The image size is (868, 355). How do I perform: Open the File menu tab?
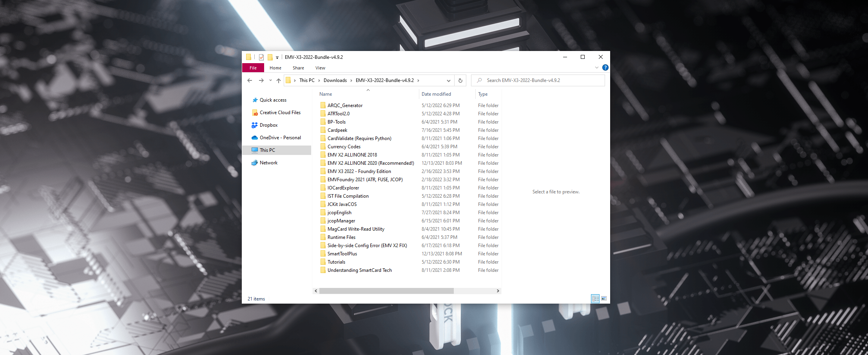[253, 68]
